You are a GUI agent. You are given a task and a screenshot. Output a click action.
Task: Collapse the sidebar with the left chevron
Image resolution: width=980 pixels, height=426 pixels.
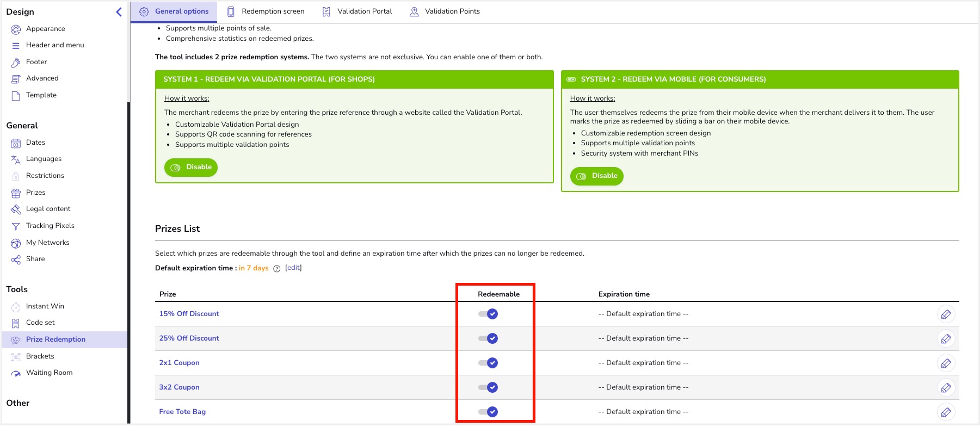[x=119, y=12]
